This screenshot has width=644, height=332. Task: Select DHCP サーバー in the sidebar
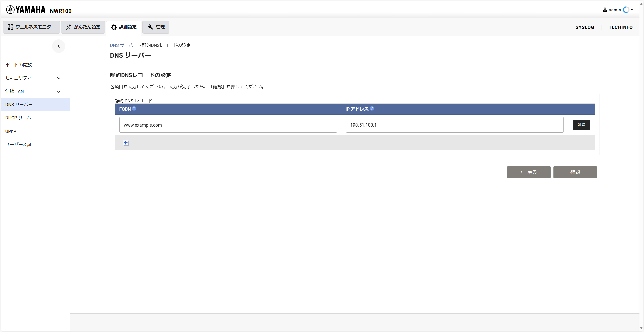20,118
